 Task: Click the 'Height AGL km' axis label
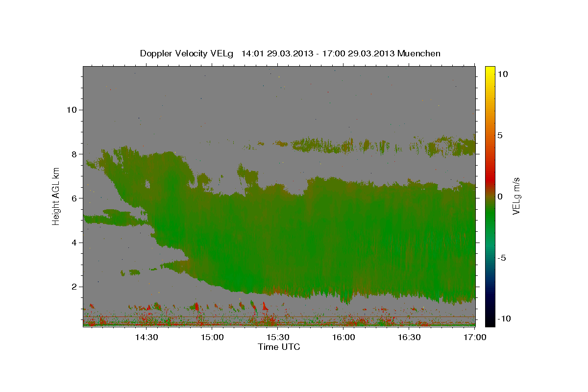click(x=56, y=196)
